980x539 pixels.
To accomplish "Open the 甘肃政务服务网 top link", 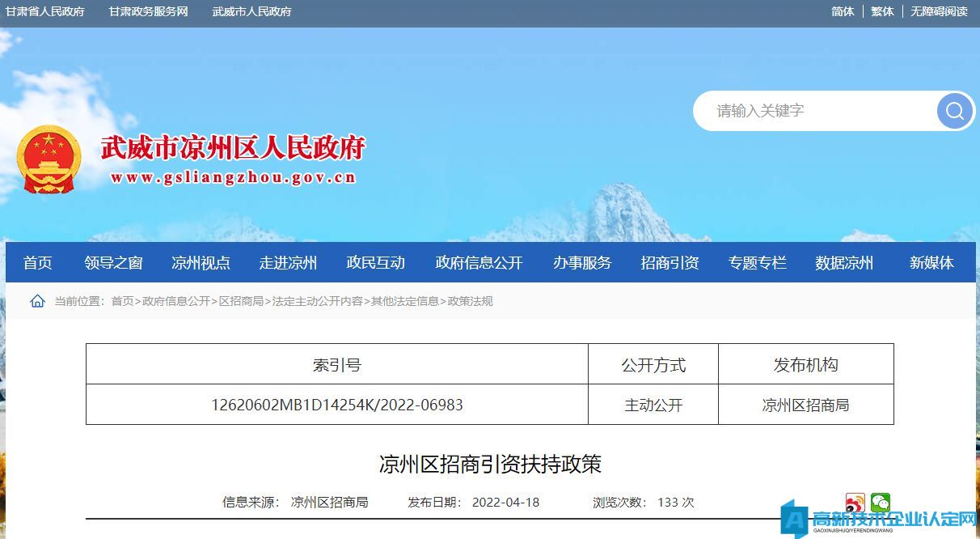I will tap(149, 11).
